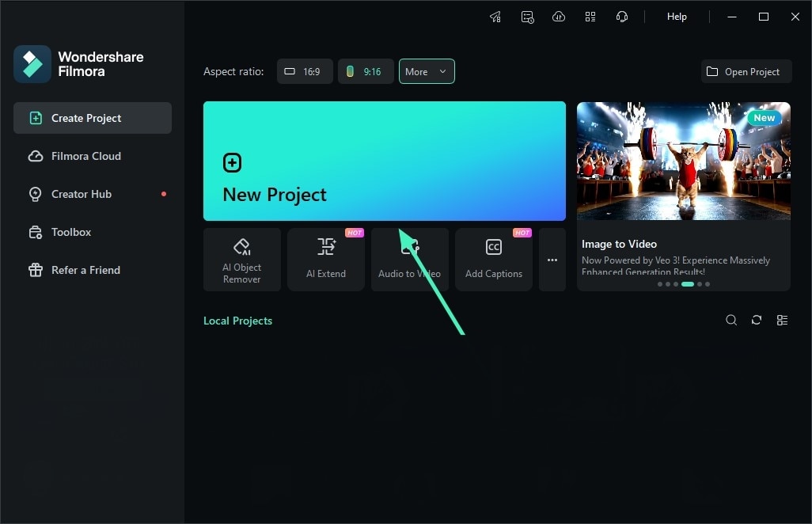Open support via the headset icon

click(622, 16)
